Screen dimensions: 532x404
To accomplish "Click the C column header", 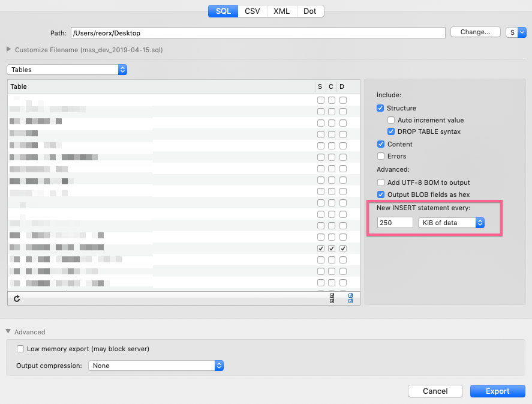I will click(x=331, y=86).
